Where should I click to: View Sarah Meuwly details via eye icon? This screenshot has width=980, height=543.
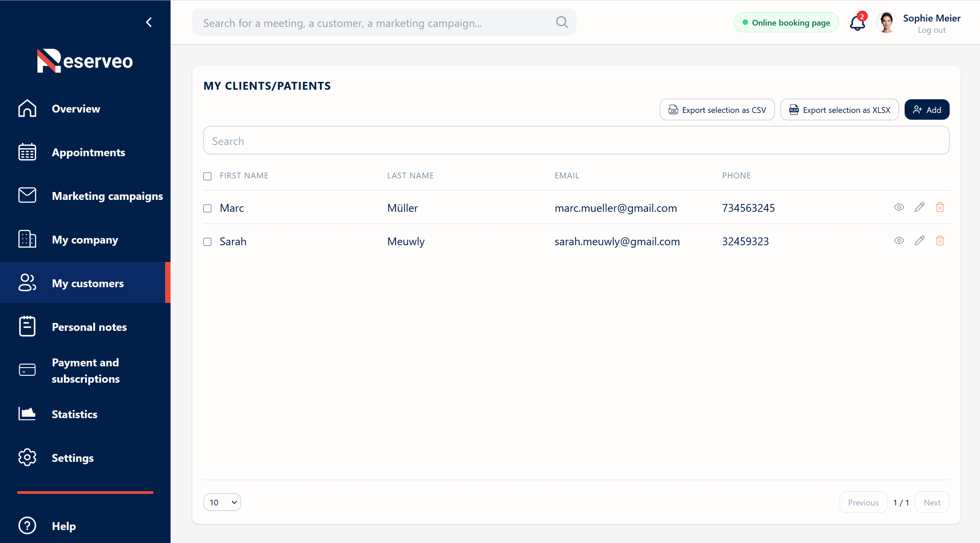tap(899, 241)
